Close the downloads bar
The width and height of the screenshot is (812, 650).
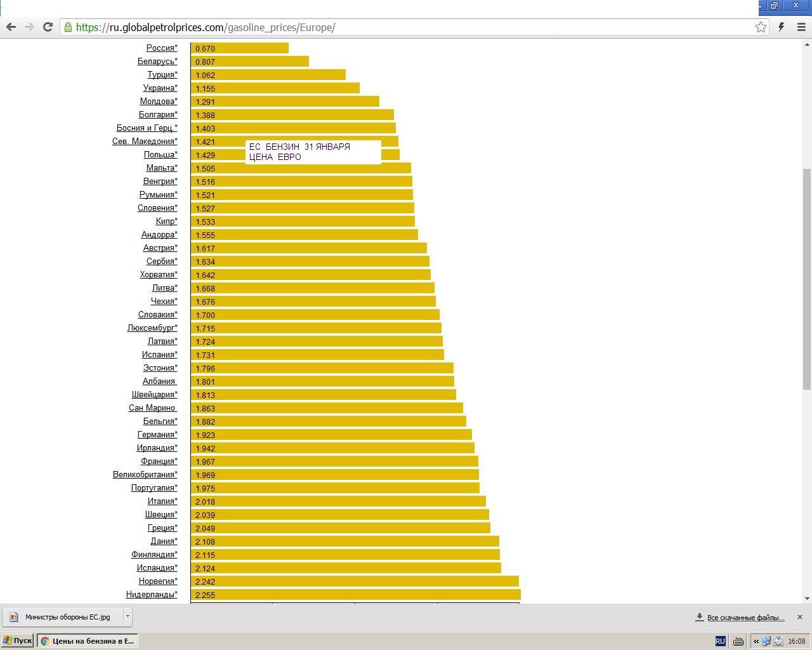[799, 617]
